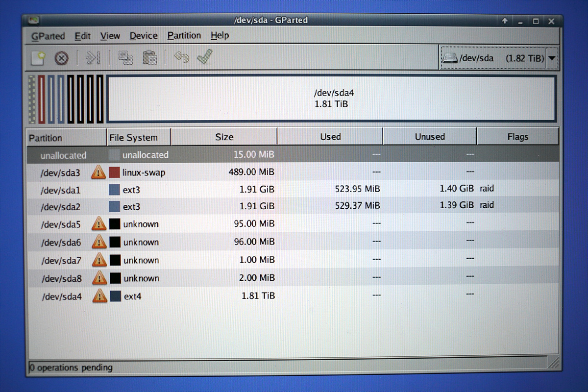This screenshot has height=392, width=588.
Task: Click the /dev/sda4 block in the disk map
Action: point(331,98)
